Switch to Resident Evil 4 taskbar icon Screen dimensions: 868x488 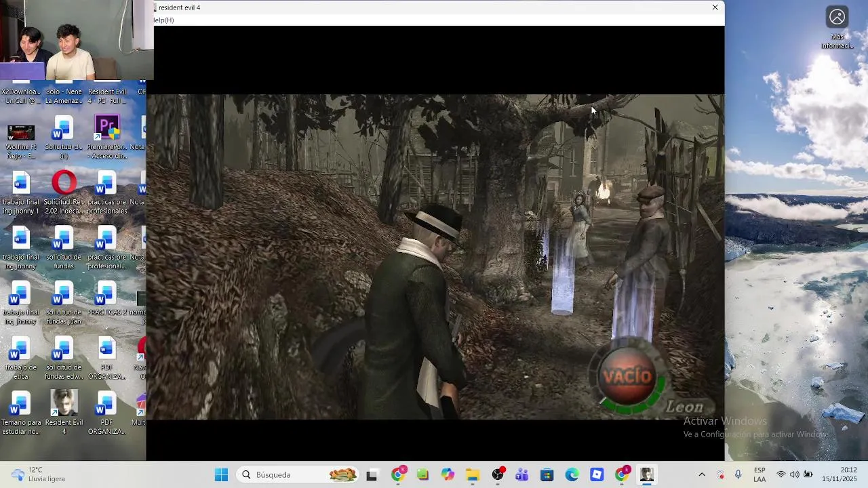[x=646, y=475]
